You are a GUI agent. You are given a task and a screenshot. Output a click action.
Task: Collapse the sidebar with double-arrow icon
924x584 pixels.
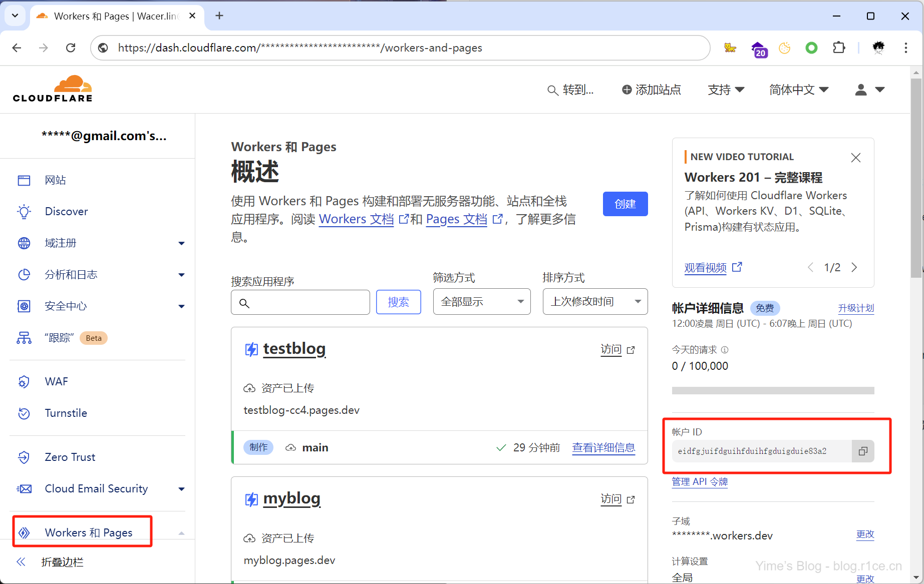21,561
